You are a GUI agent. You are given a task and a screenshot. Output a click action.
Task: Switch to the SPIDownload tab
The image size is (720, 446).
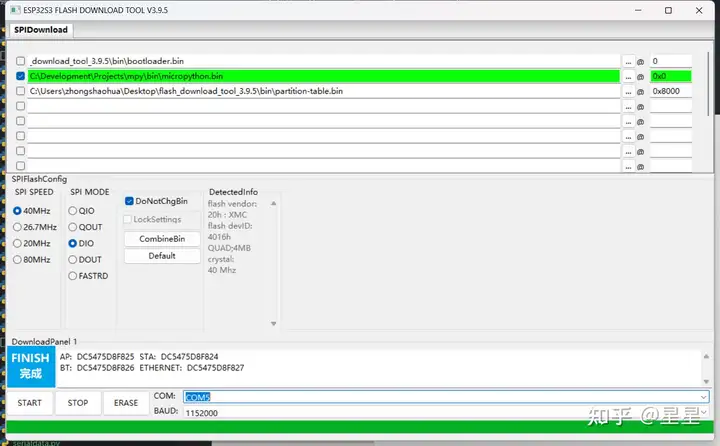pos(41,30)
